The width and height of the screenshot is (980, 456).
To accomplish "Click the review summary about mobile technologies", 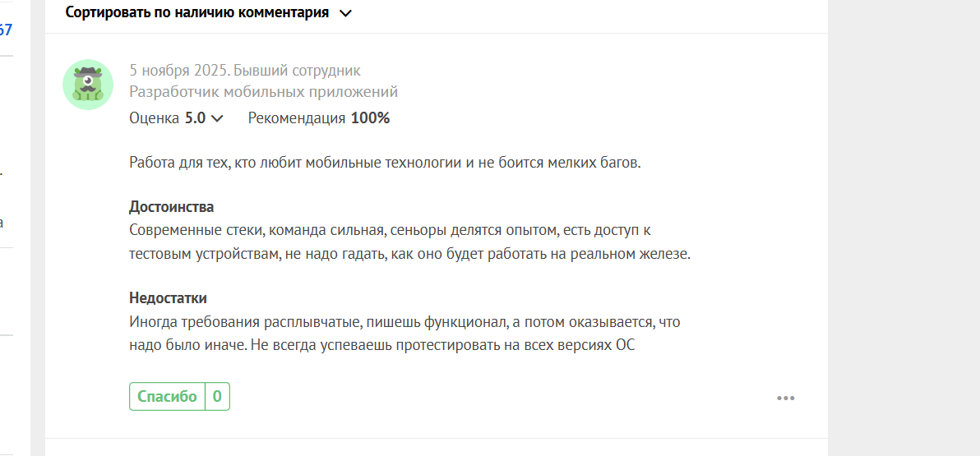I will click(384, 162).
